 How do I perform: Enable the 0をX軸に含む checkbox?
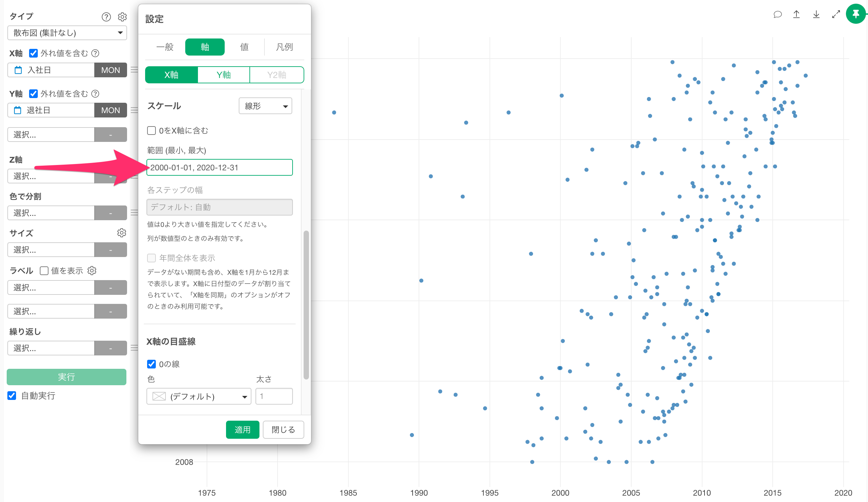[151, 131]
